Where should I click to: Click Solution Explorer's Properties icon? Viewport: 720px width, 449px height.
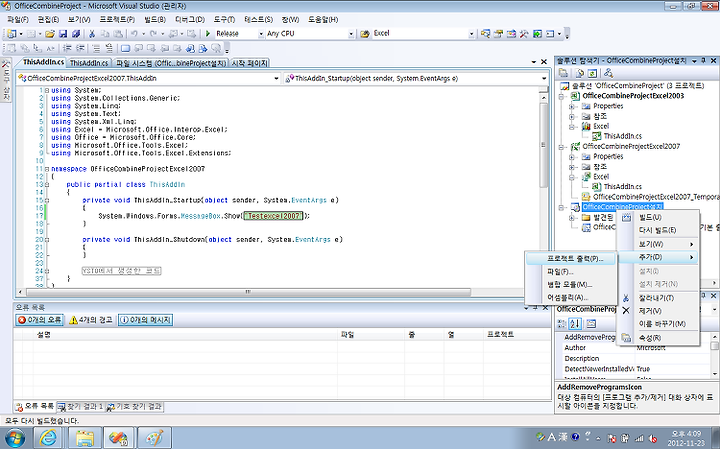pyautogui.click(x=563, y=73)
